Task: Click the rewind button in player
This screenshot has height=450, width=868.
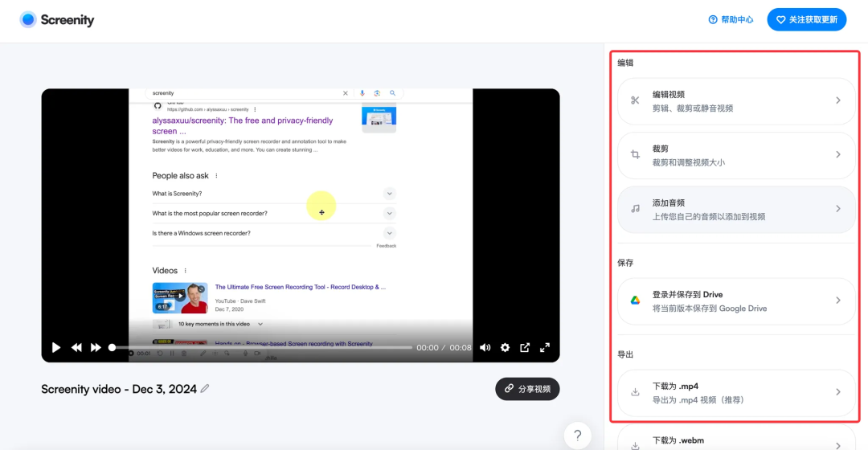Action: tap(76, 348)
